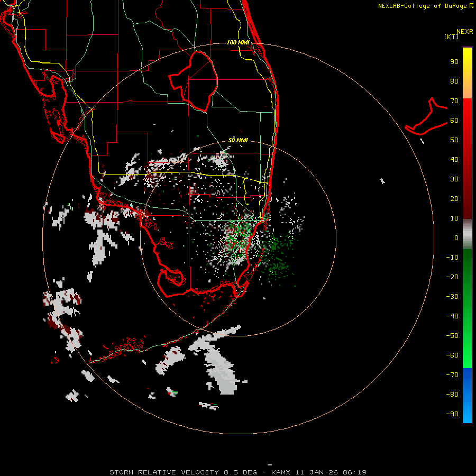The width and height of the screenshot is (476, 476).
Task: Click the 50 NMI range ring label
Action: (238, 140)
